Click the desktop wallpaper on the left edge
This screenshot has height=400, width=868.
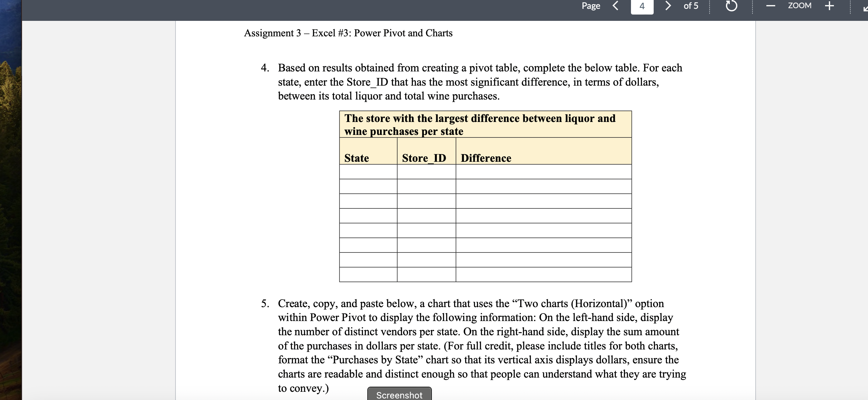click(10, 202)
